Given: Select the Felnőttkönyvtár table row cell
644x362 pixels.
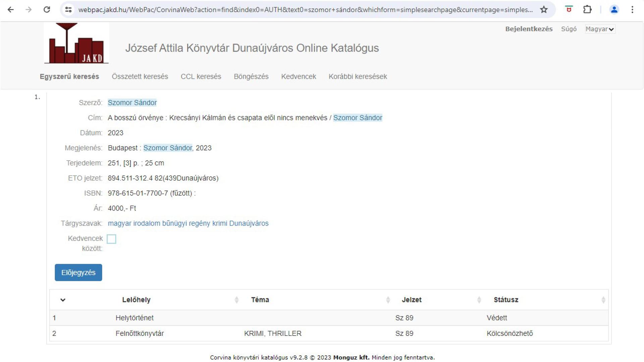Looking at the screenshot, I should click(x=140, y=334).
